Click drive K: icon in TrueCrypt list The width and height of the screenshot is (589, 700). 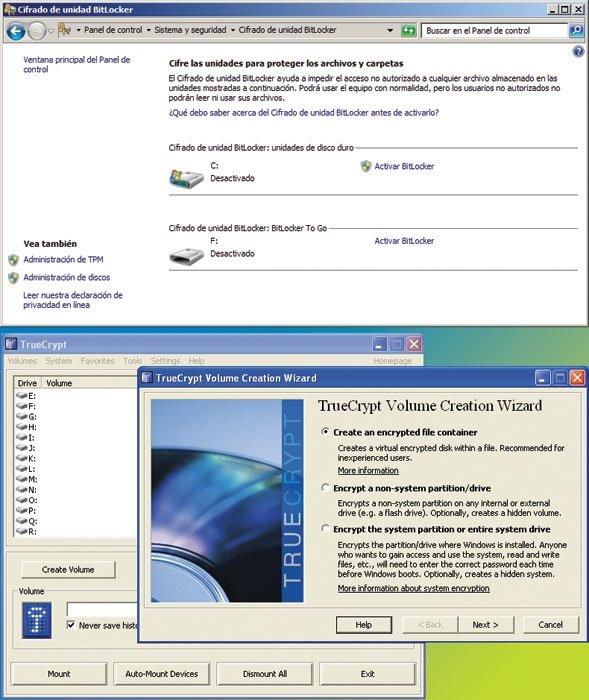pyautogui.click(x=21, y=458)
